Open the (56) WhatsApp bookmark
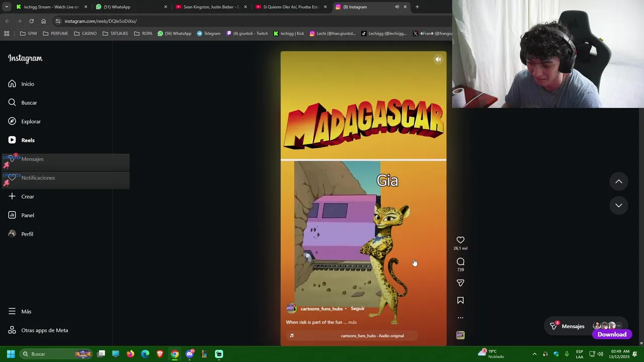This screenshot has width=644, height=362. pos(175,34)
